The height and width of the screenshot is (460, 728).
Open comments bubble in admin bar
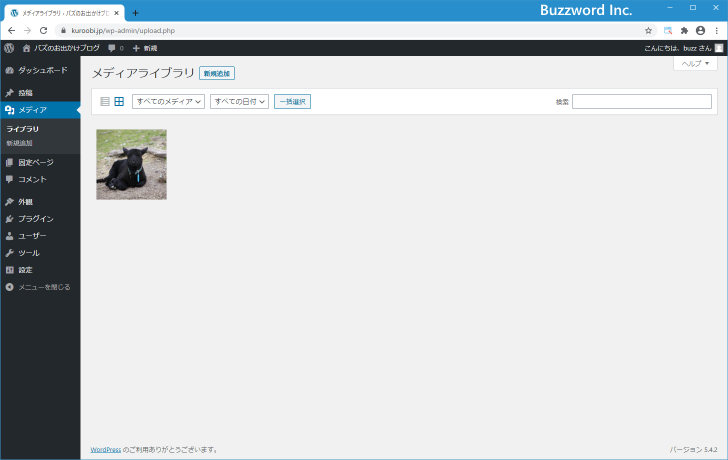(x=115, y=47)
